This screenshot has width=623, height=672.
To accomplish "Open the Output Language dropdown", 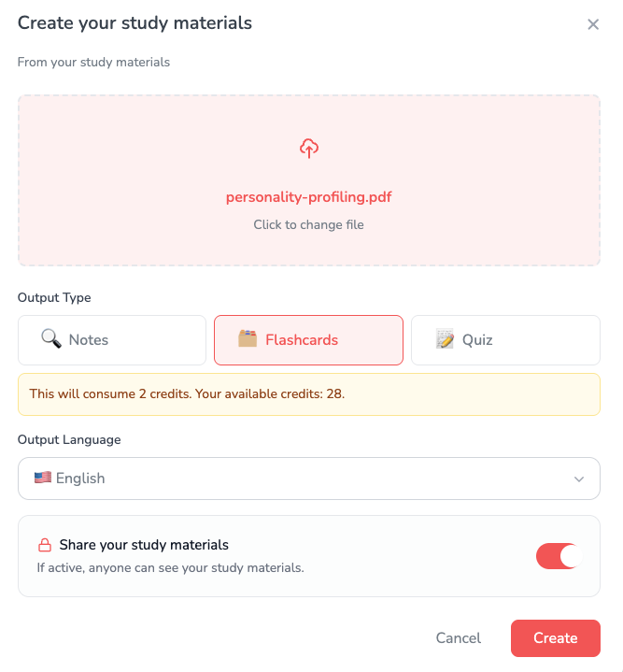I will pyautogui.click(x=309, y=479).
